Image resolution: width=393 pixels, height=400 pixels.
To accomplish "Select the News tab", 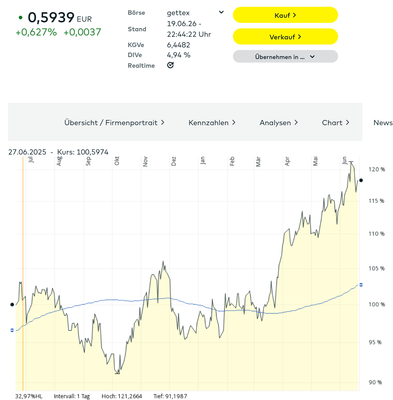I will coord(383,123).
